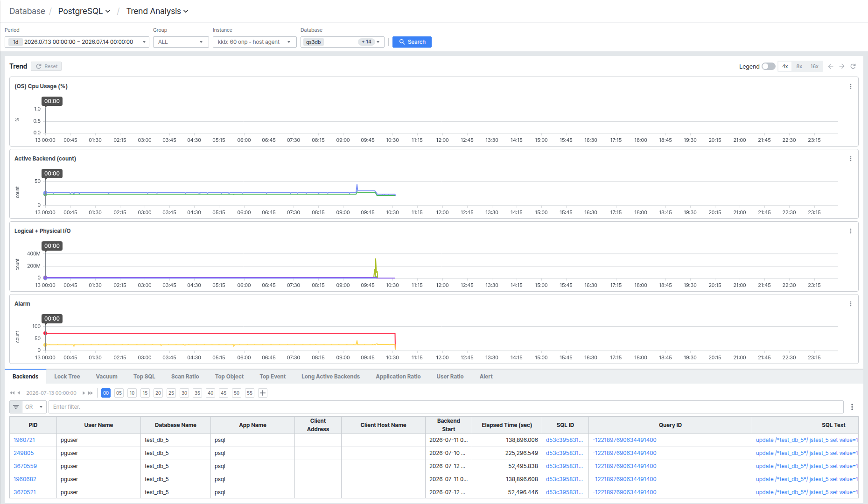Viewport: 868px width, 504px height.
Task: Open the Group ALL dropdown
Action: [x=181, y=42]
